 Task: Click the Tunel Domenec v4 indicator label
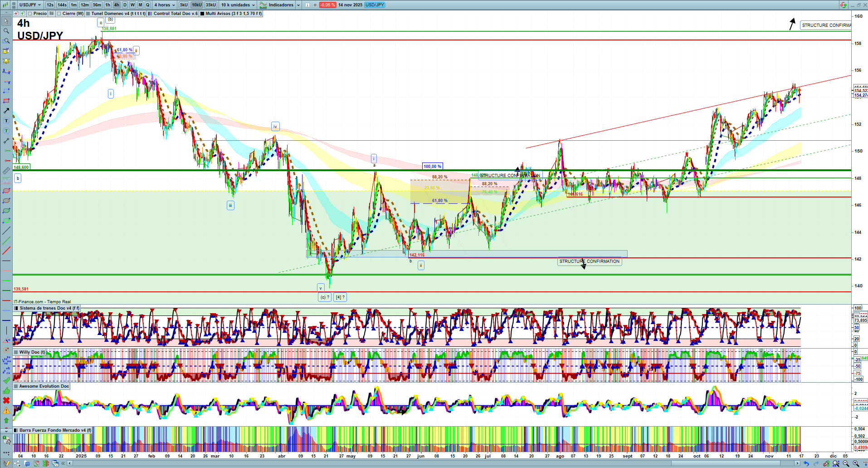click(x=118, y=14)
